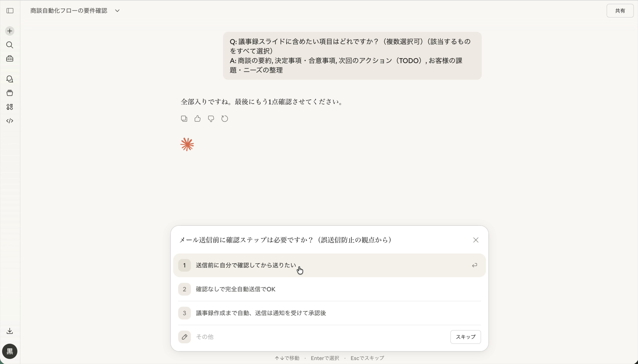Screen dimensions: 638x364
Task: Open a new chat with the plus icon
Action: [x=10, y=31]
